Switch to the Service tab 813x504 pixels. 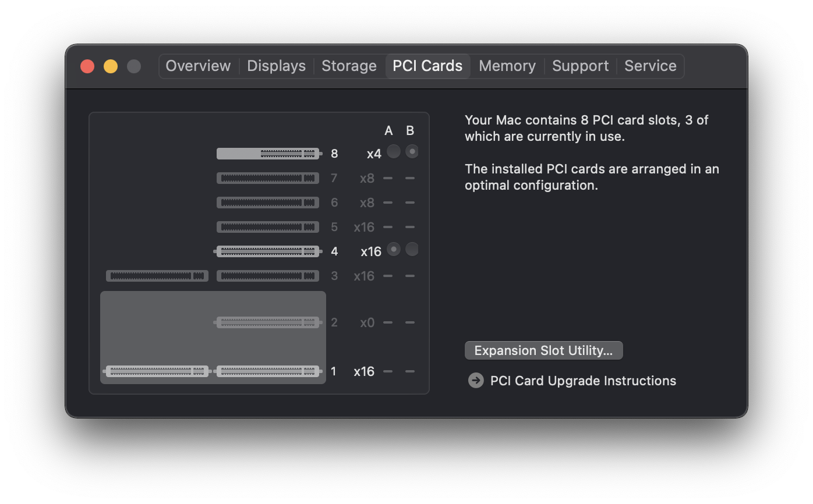(x=650, y=66)
